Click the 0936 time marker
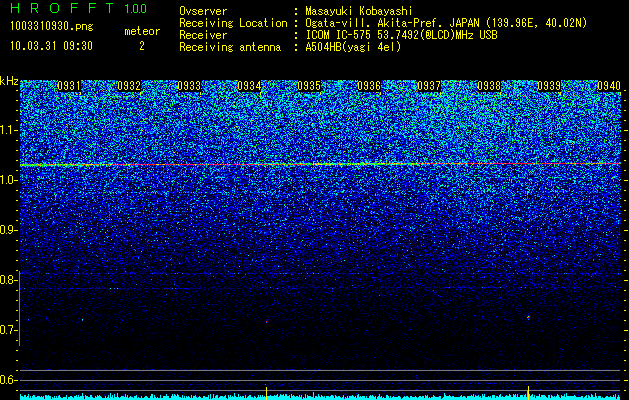629x400 pixels. coord(369,86)
